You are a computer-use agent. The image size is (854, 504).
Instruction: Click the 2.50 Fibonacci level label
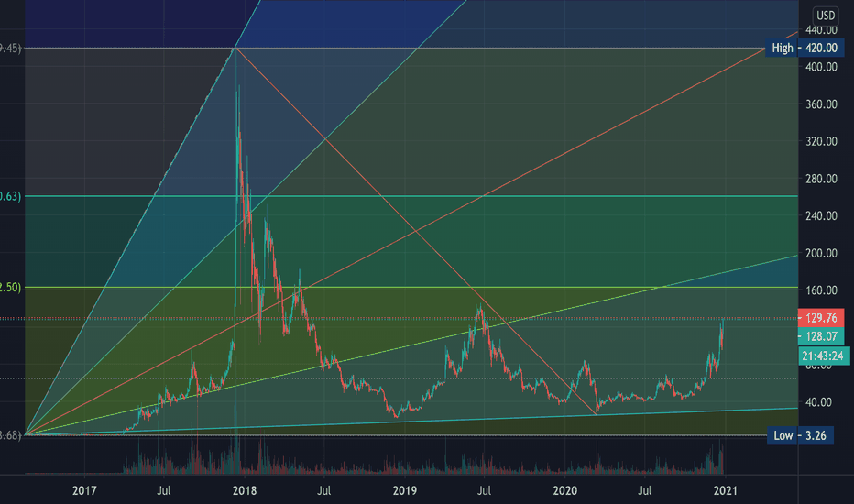pyautogui.click(x=10, y=287)
